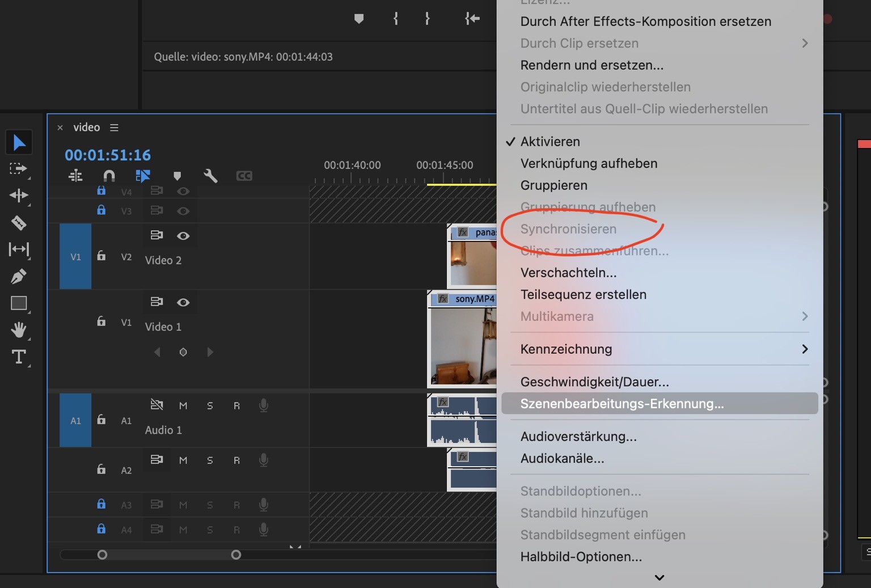Screen dimensions: 871x588
Task: Solo the A2 audio track
Action: click(210, 460)
